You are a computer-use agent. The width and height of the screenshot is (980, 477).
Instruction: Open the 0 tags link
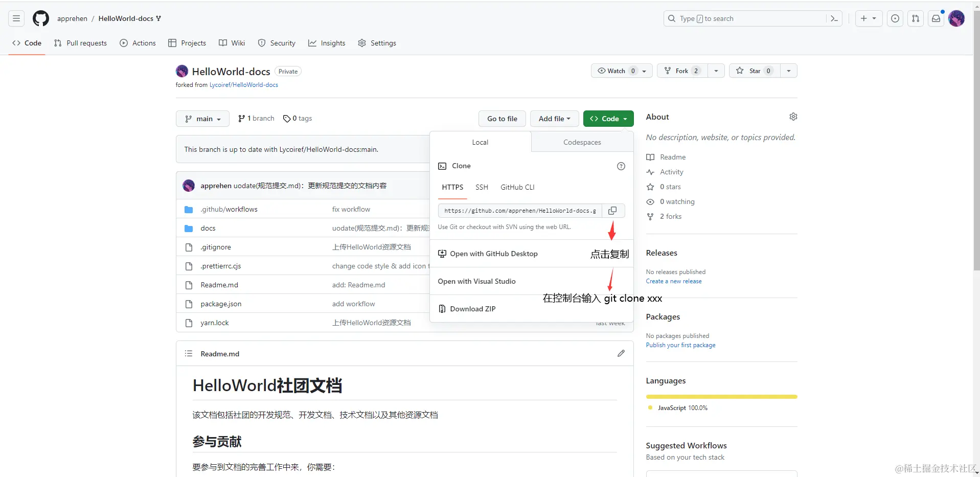298,119
